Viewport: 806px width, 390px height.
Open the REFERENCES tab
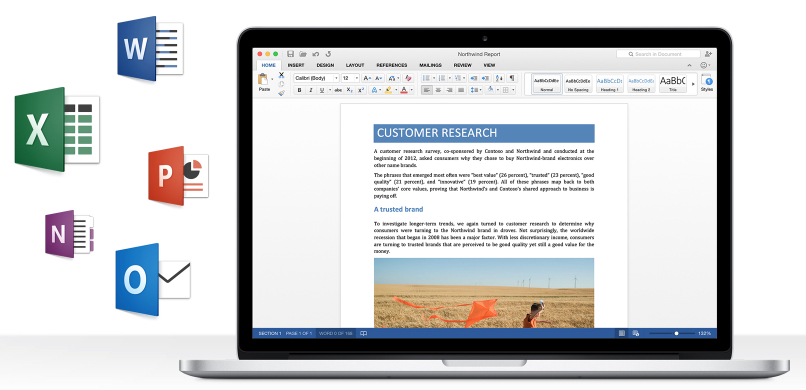coord(392,65)
